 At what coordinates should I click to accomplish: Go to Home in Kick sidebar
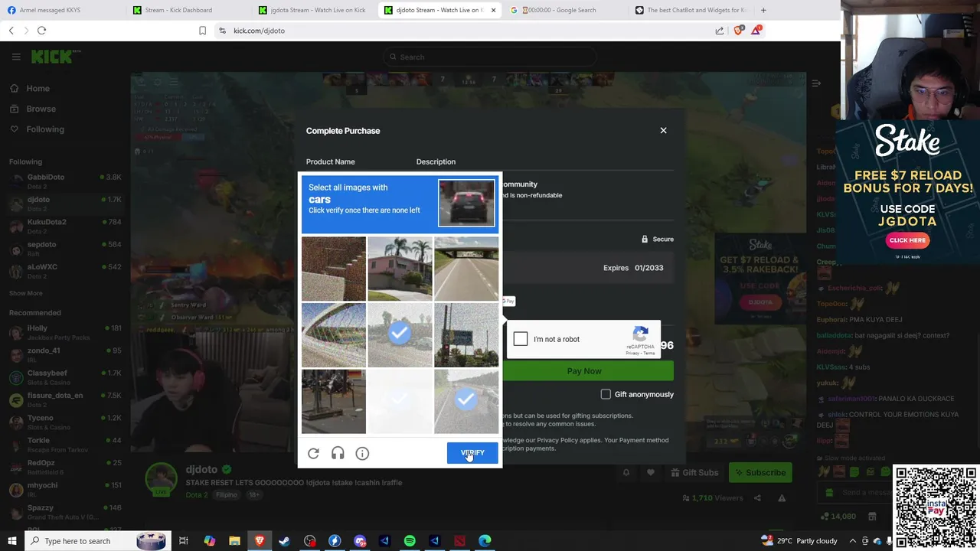pos(38,88)
